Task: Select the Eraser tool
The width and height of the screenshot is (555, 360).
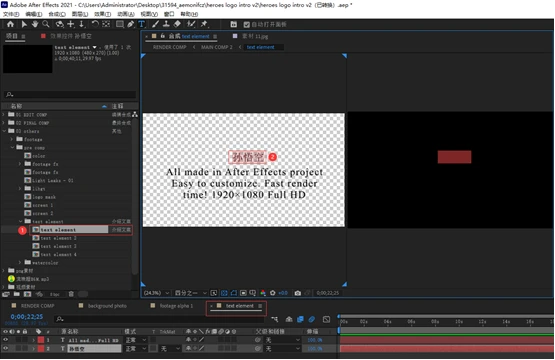Action: coord(177,24)
